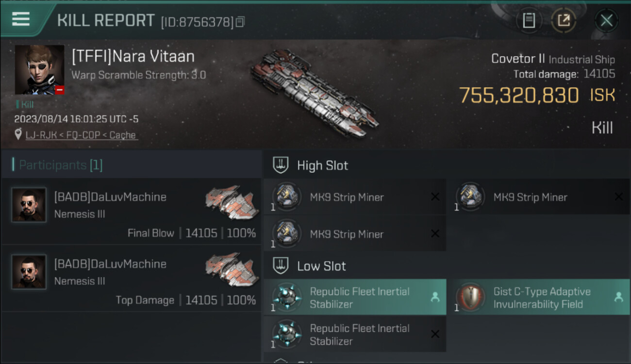
Task: Click the Gist C-Type person marker
Action: 618,297
